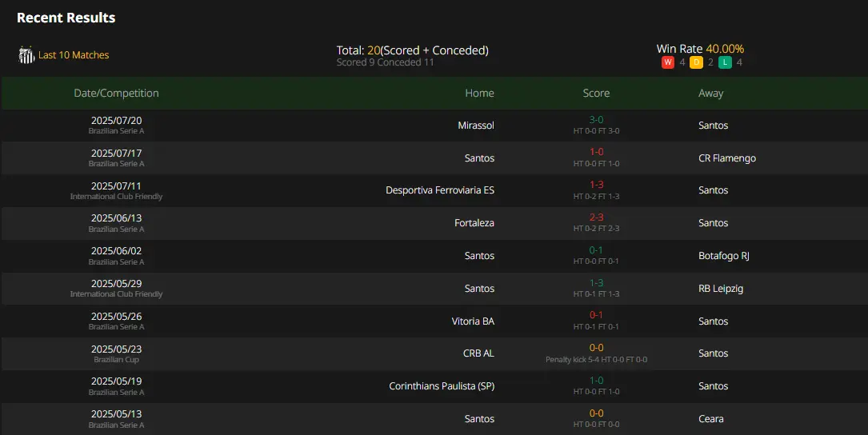Click the 2025/06/13 match date
Viewport: 868px width, 435px height.
116,218
